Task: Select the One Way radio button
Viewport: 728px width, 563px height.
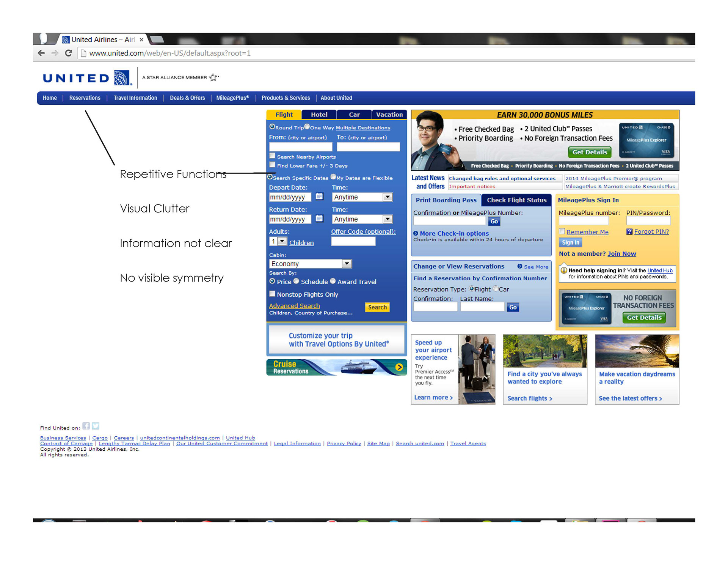Action: coord(307,127)
